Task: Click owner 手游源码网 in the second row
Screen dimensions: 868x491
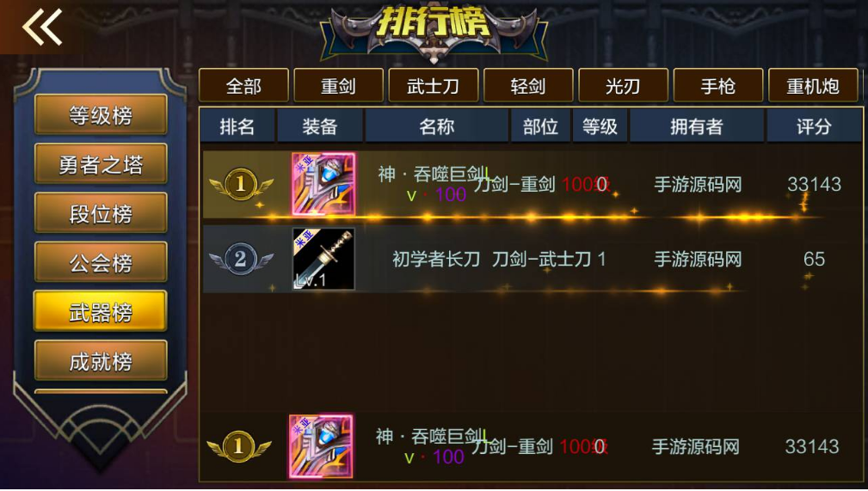Action: tap(698, 259)
